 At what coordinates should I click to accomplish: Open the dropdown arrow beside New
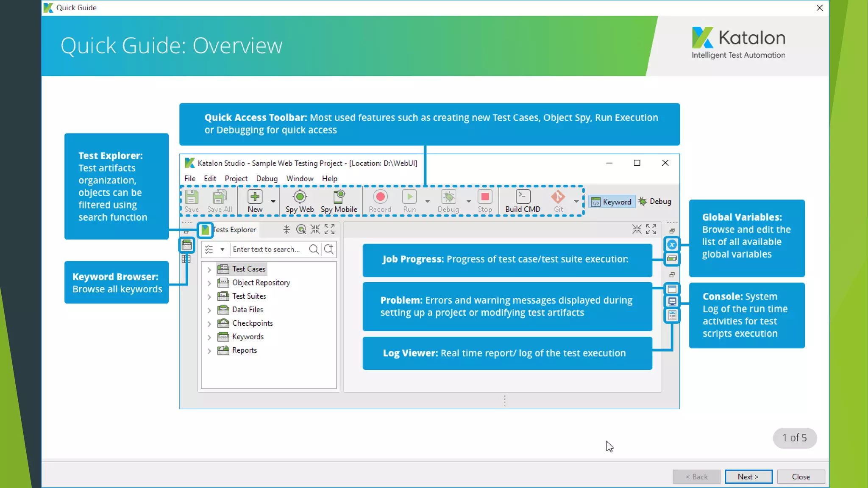point(273,202)
